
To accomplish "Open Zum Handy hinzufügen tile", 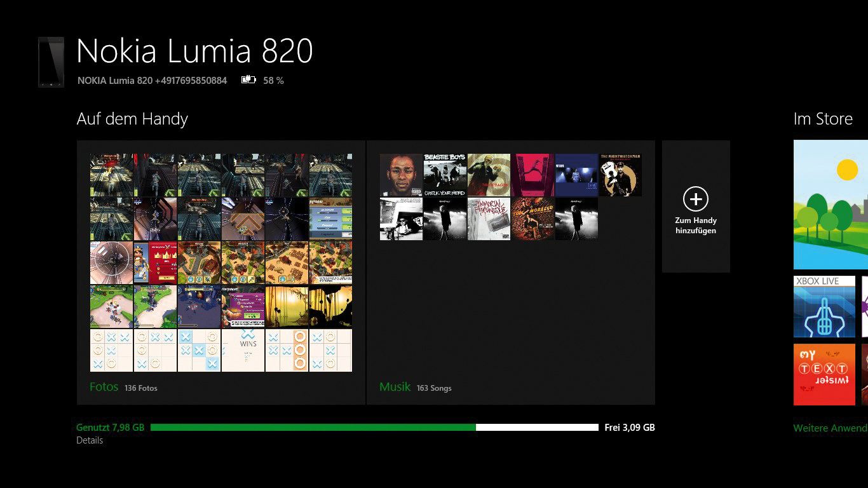I will tap(696, 207).
